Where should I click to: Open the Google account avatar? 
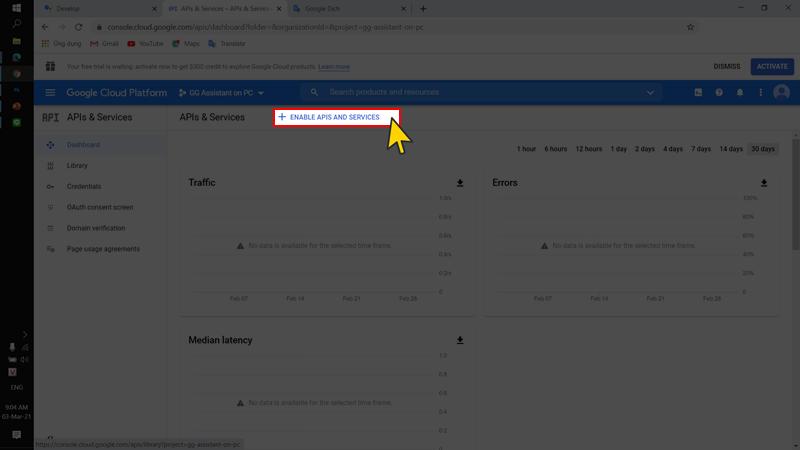pyautogui.click(x=781, y=92)
